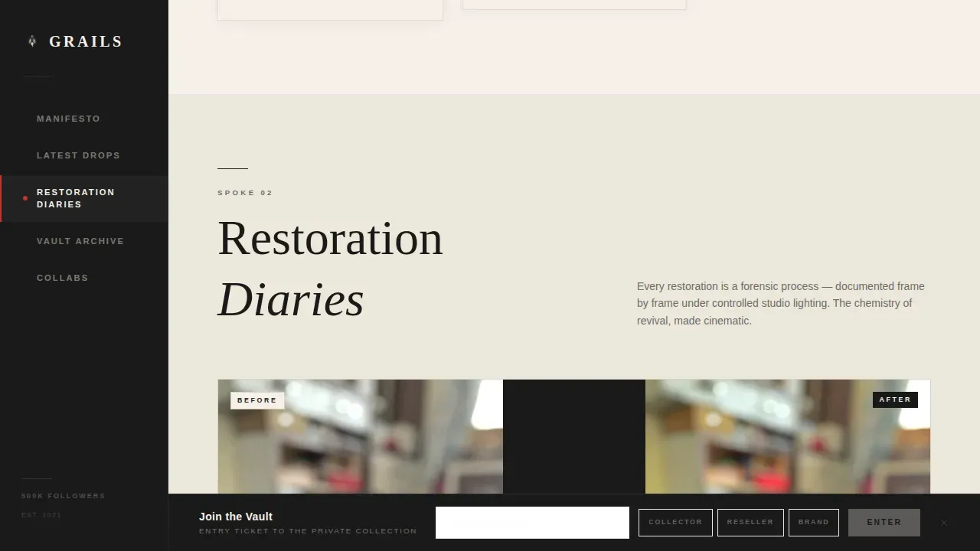Click the AFTER label tag
This screenshot has height=551, width=980.
(x=895, y=399)
